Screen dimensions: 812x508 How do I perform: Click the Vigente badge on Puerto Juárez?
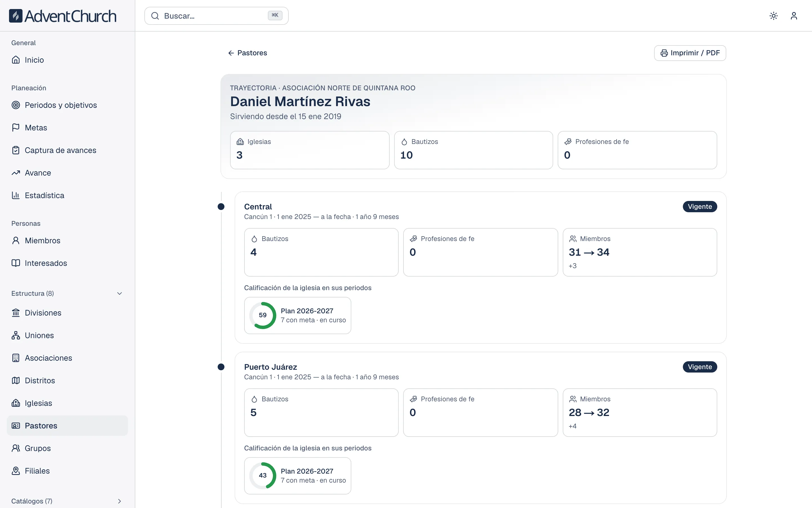click(700, 367)
